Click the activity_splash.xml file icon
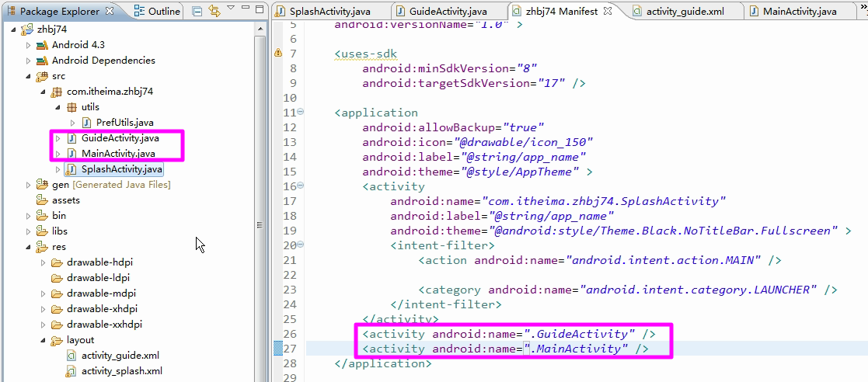The height and width of the screenshot is (382, 868). click(71, 371)
